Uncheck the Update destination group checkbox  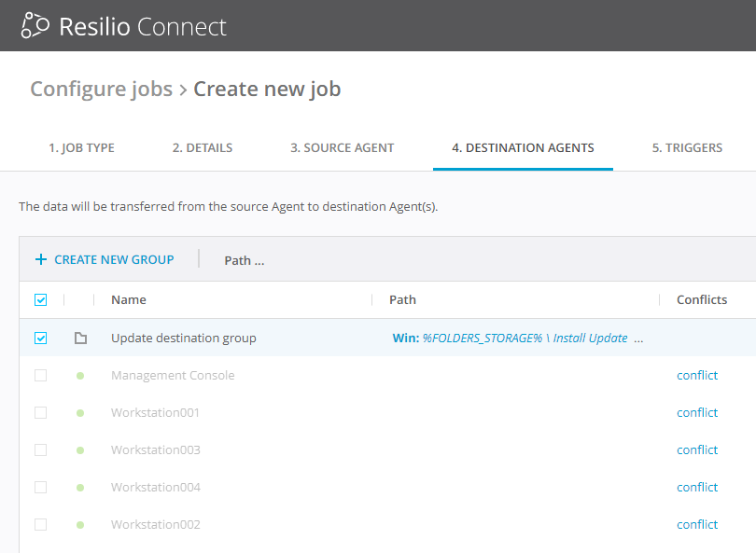(40, 338)
